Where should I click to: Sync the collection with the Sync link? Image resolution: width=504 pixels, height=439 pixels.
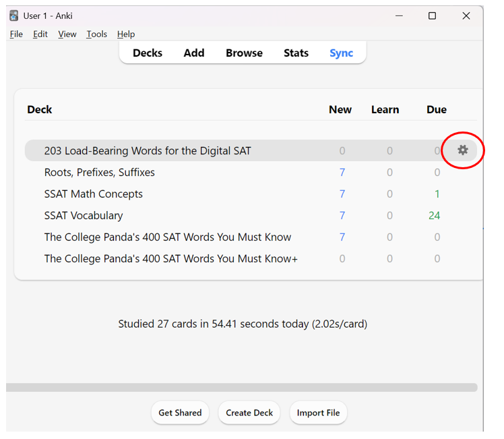(x=341, y=53)
